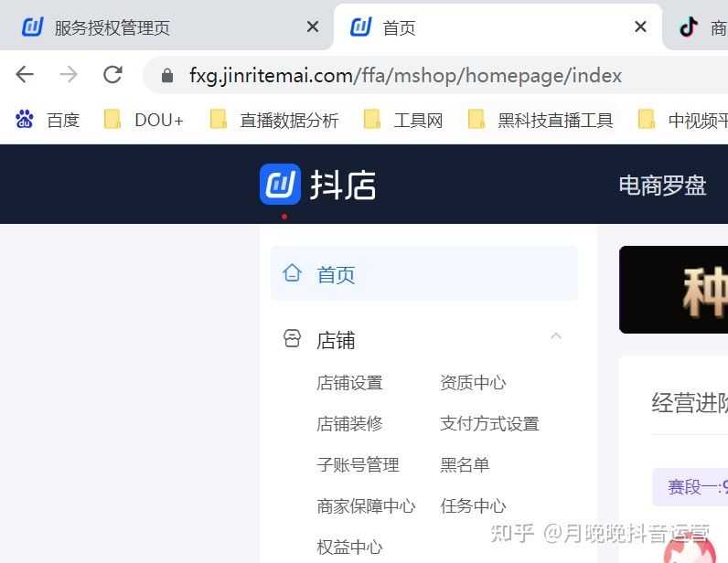Click the home icon beside 首页
This screenshot has height=563, width=728.
292,273
